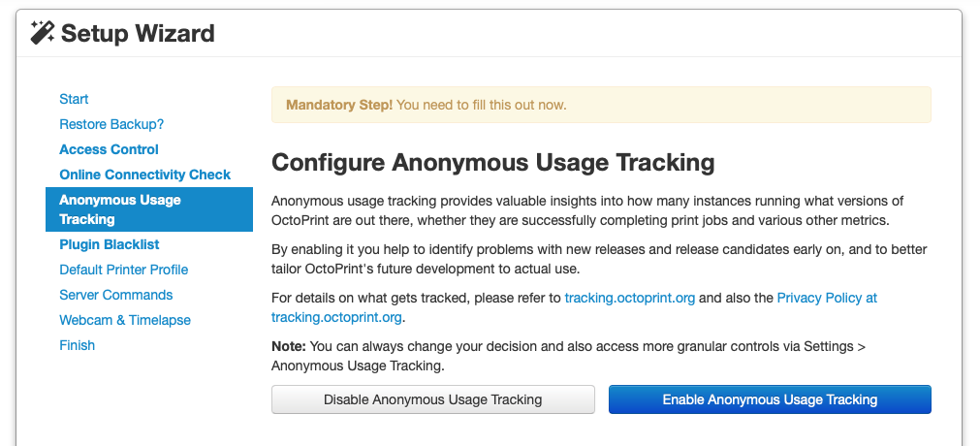The height and width of the screenshot is (446, 980).
Task: Navigate to Server Commands step
Action: pos(115,295)
